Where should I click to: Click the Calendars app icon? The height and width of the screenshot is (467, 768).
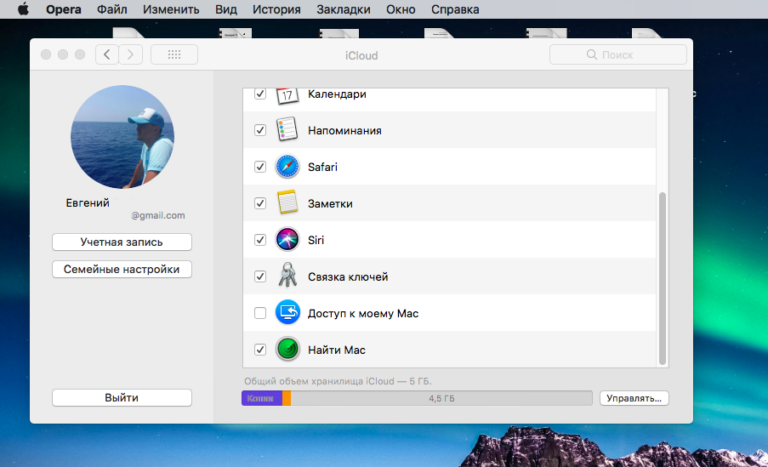click(288, 96)
